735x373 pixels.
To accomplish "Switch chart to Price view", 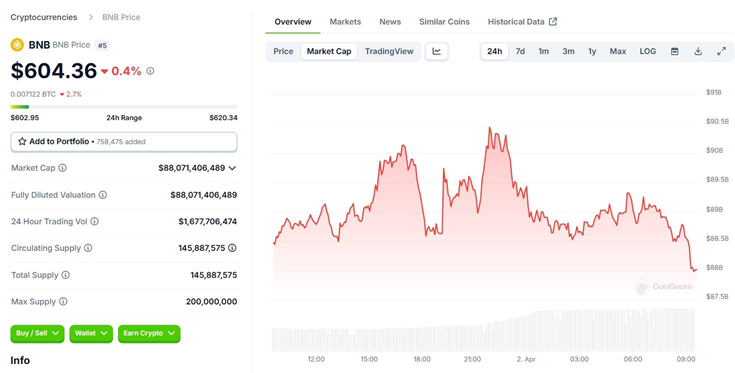I will [283, 52].
